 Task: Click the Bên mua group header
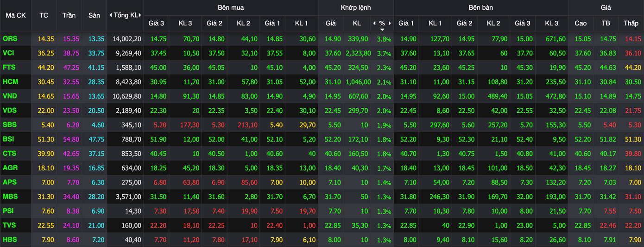(231, 7)
